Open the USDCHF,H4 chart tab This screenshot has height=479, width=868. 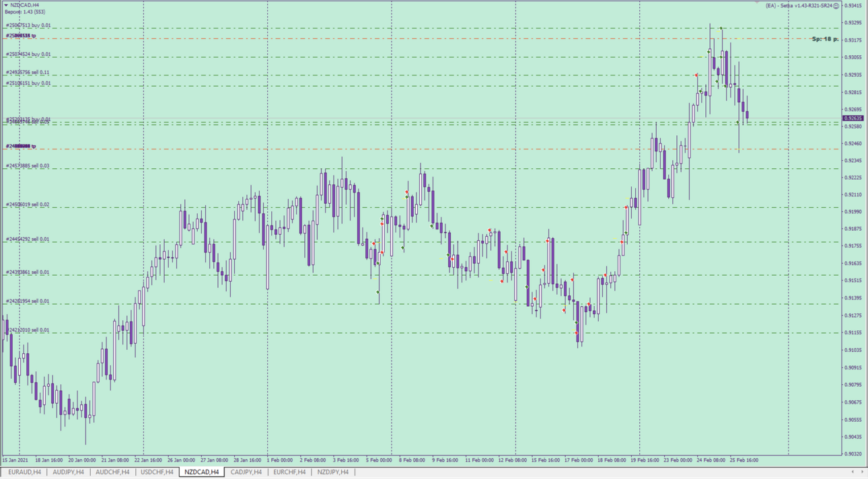point(157,472)
